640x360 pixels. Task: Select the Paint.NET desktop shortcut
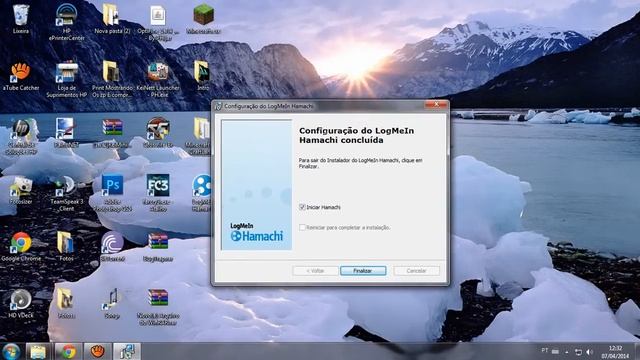tap(66, 132)
